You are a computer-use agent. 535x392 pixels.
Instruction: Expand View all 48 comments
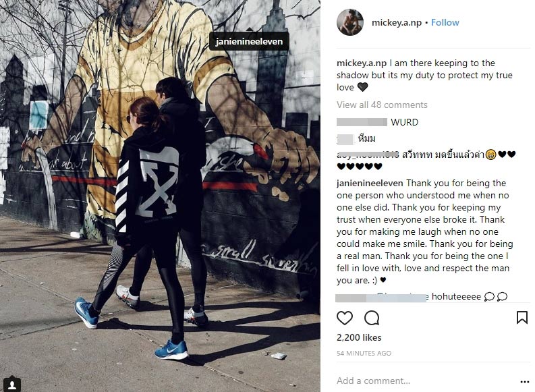tap(382, 105)
